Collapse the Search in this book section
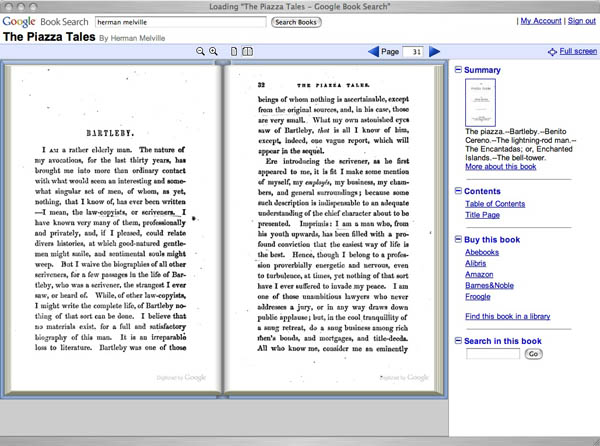 tap(458, 340)
